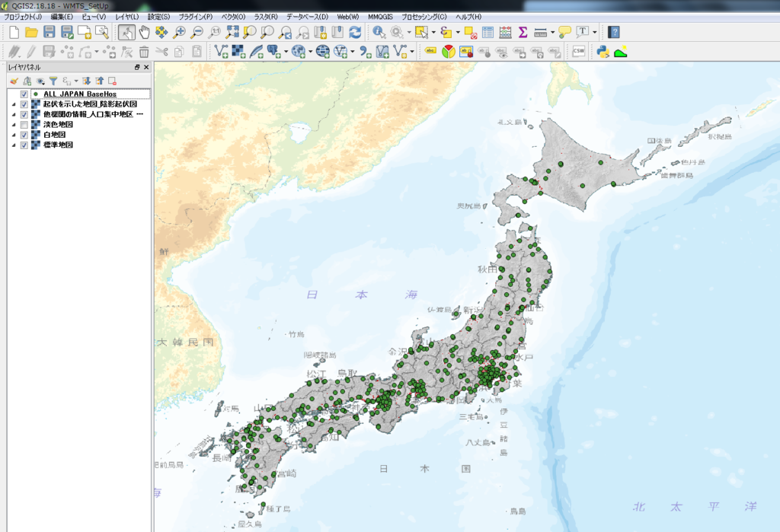Select the Pan Map tool
The image size is (780, 532).
[x=145, y=32]
